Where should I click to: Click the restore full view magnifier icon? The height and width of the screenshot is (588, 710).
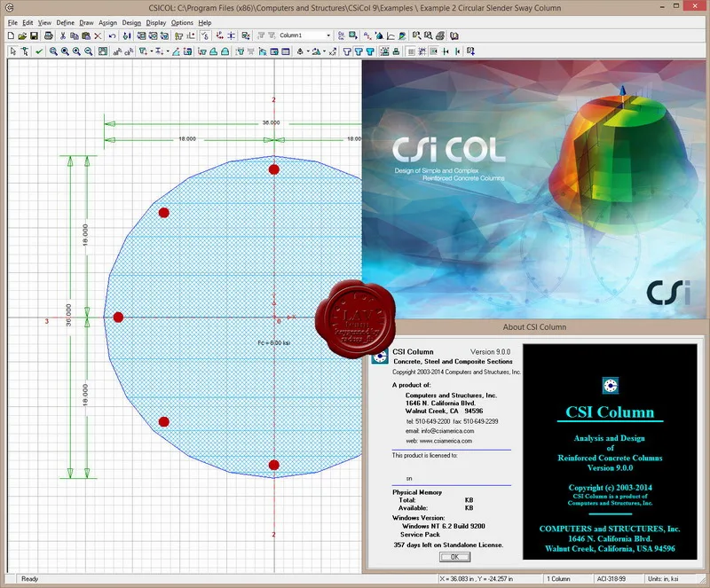click(65, 51)
